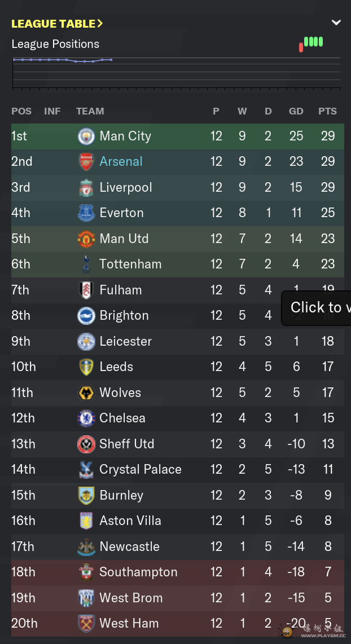Click the Man Utd crest icon

(x=86, y=239)
